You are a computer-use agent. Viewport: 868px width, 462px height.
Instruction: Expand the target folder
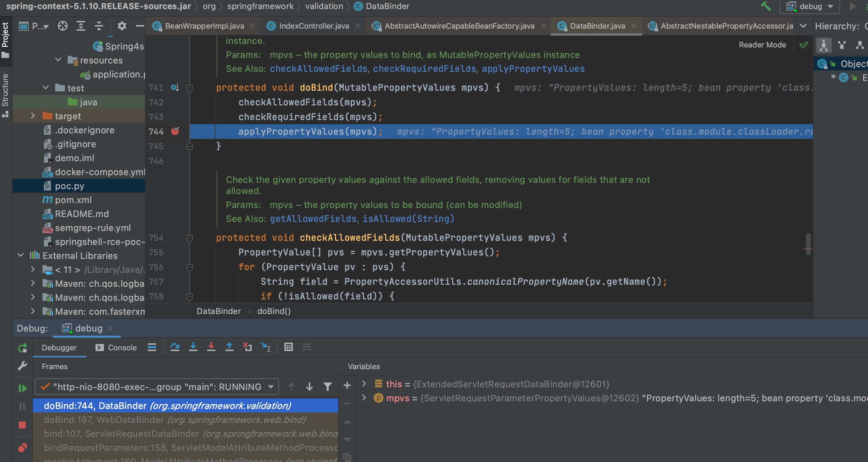coord(33,116)
